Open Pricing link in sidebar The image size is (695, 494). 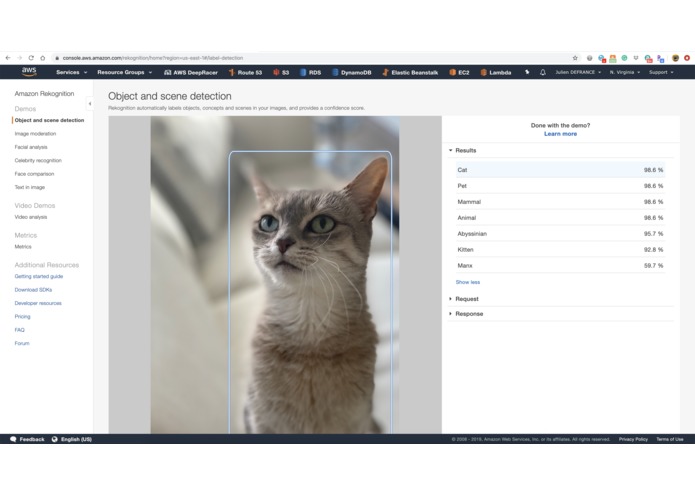click(23, 316)
